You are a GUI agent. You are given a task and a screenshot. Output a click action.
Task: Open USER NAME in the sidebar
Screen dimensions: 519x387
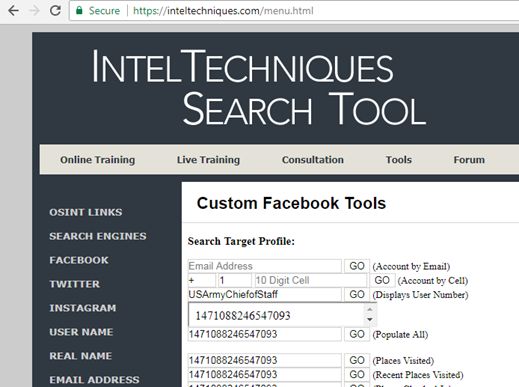point(81,332)
